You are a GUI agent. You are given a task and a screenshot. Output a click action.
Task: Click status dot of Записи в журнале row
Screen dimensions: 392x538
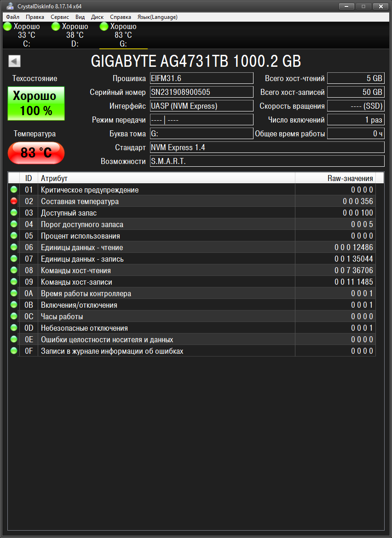(x=14, y=351)
